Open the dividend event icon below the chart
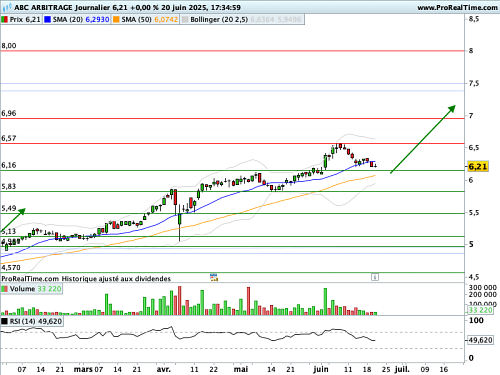The image size is (500, 375). pyautogui.click(x=214, y=277)
